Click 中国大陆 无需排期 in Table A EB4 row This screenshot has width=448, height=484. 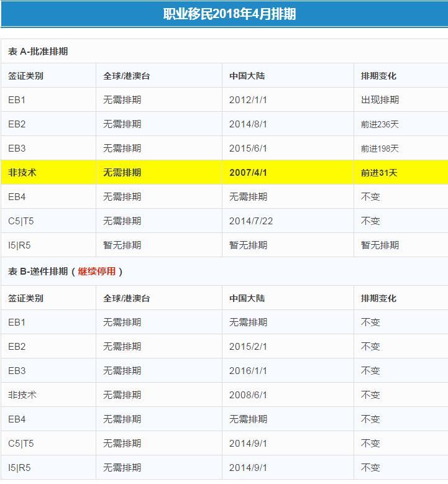[248, 196]
